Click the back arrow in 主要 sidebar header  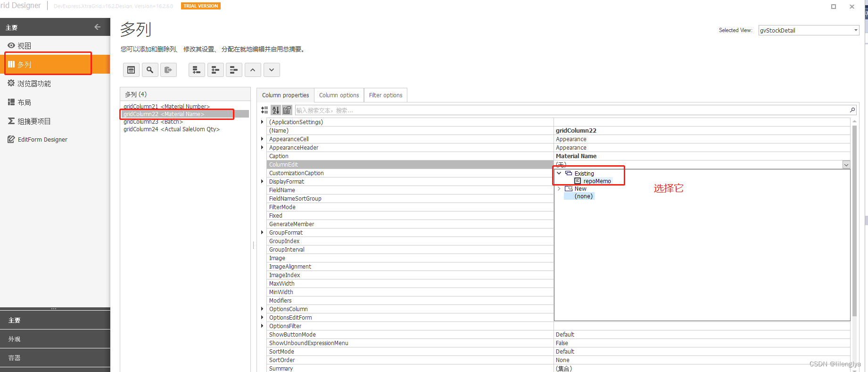pos(97,27)
